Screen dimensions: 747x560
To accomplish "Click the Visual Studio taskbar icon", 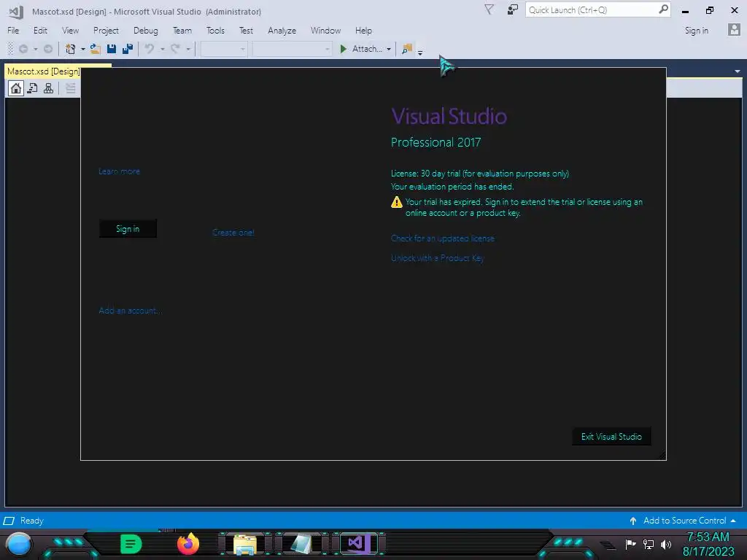I will coord(358,544).
